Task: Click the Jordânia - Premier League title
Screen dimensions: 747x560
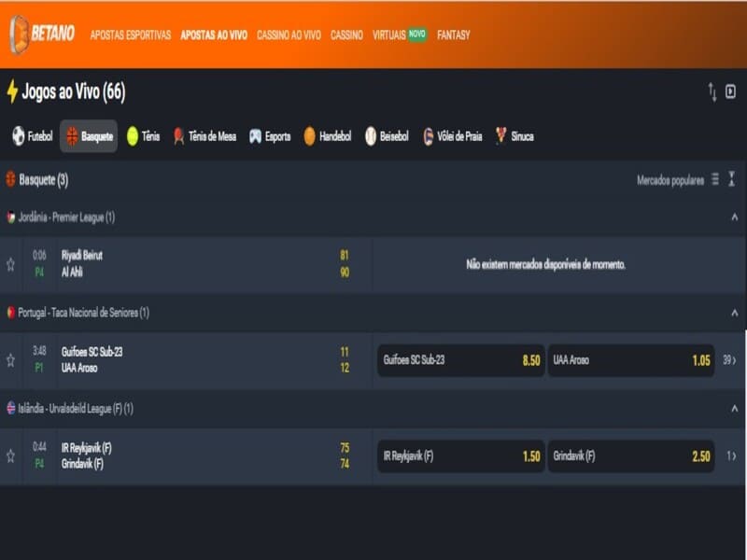Action: coord(66,217)
